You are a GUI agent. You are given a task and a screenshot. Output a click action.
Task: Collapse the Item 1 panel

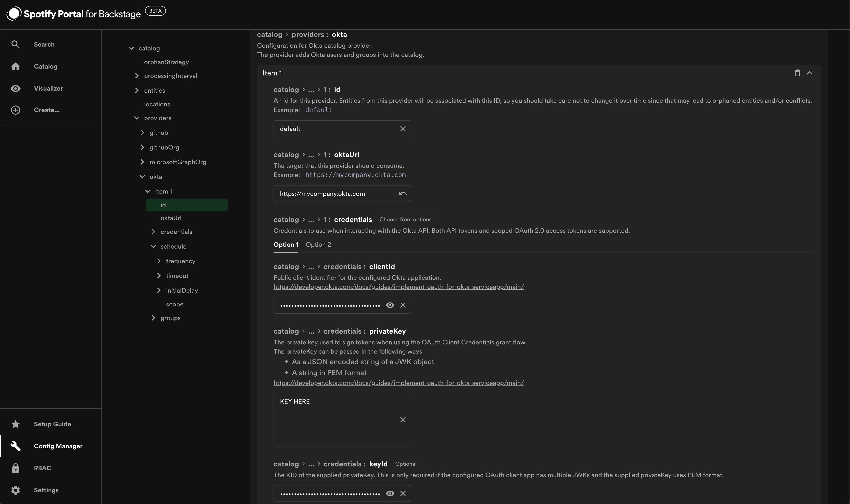pyautogui.click(x=810, y=73)
